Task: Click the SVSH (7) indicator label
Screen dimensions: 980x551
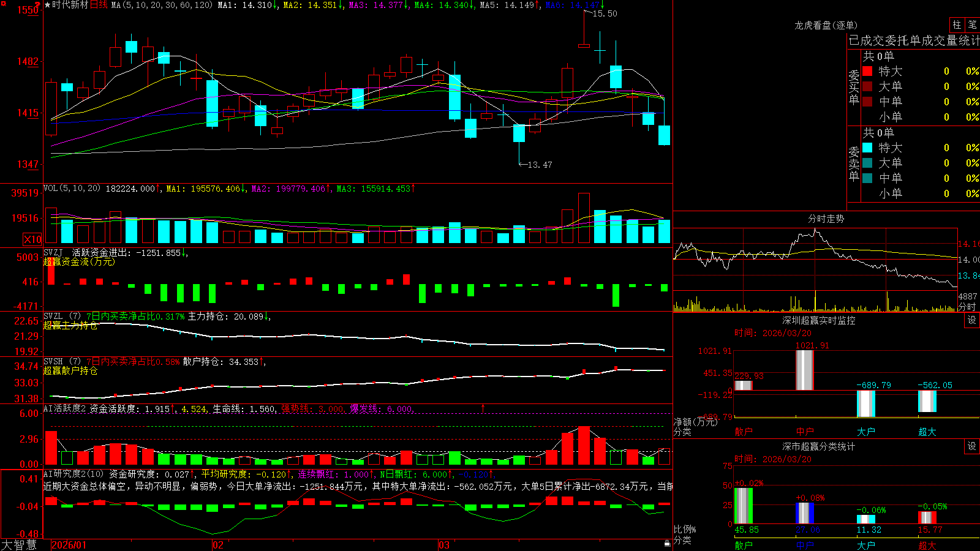Action: coord(62,362)
